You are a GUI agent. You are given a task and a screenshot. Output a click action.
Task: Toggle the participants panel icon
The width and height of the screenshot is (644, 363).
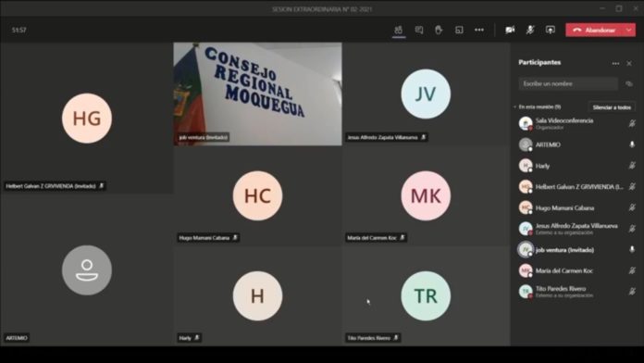399,30
